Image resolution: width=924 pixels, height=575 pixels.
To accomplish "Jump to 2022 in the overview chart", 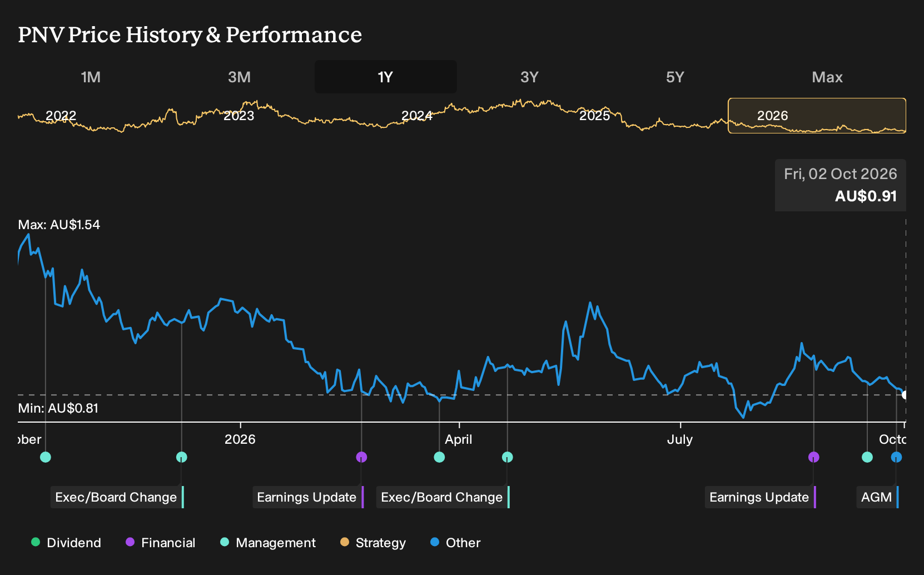I will 61,116.
